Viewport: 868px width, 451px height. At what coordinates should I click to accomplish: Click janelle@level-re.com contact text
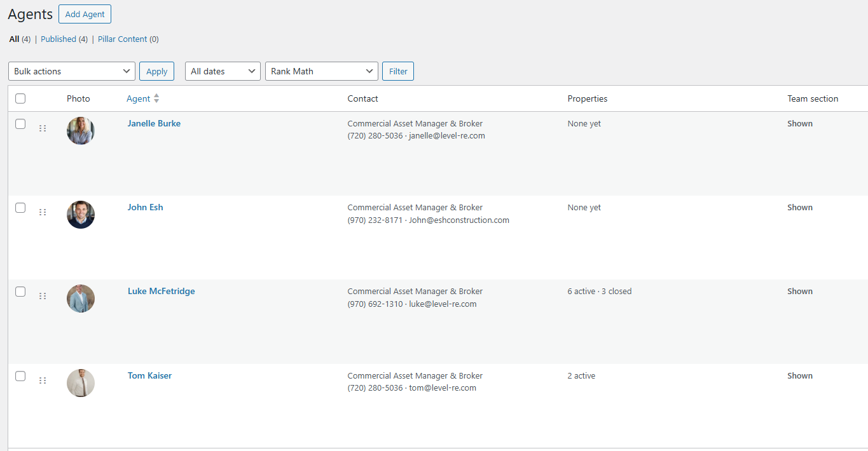[447, 136]
